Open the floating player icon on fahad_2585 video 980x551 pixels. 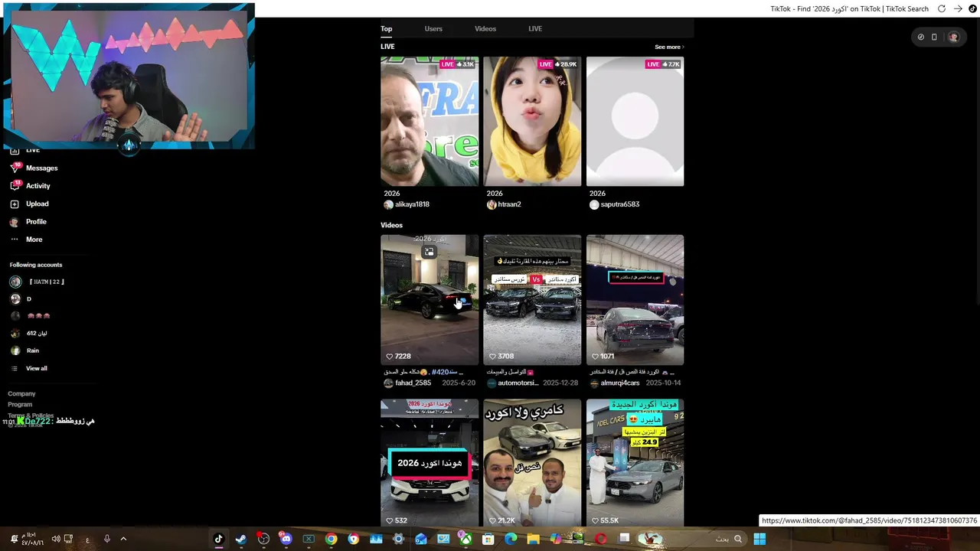pos(430,252)
